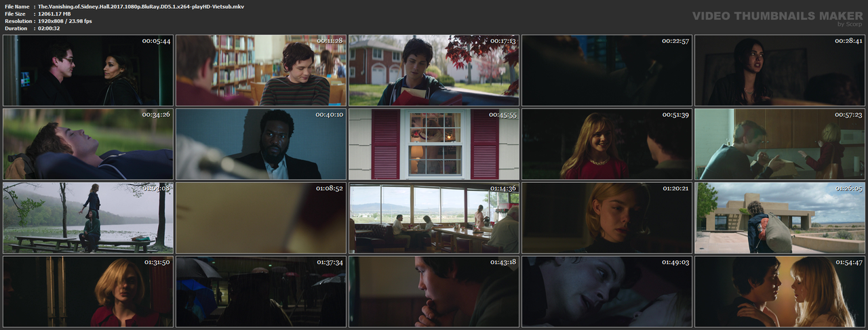Click the resolution value 1920x808 / 23.98 fps
868x330 pixels.
point(65,21)
